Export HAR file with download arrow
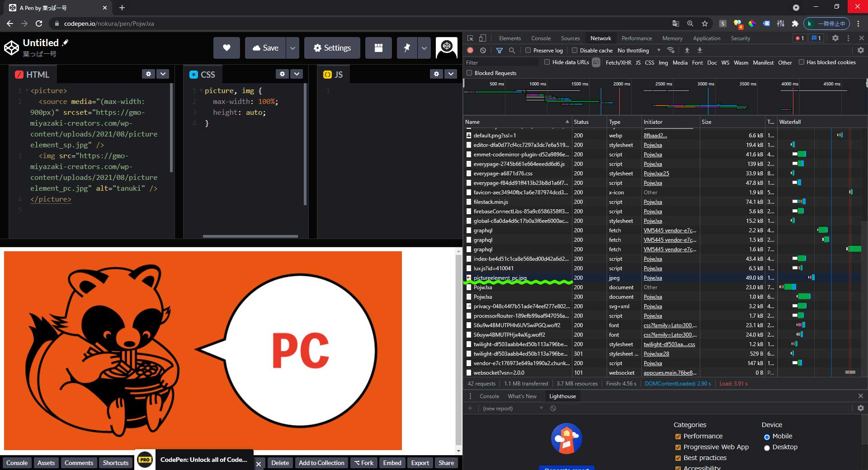868x470 pixels. coord(700,50)
